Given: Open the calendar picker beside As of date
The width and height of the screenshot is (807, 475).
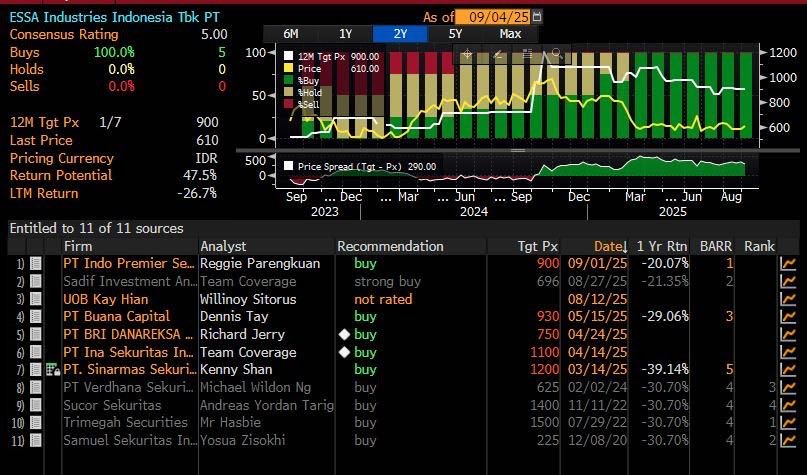Looking at the screenshot, I should coord(537,17).
